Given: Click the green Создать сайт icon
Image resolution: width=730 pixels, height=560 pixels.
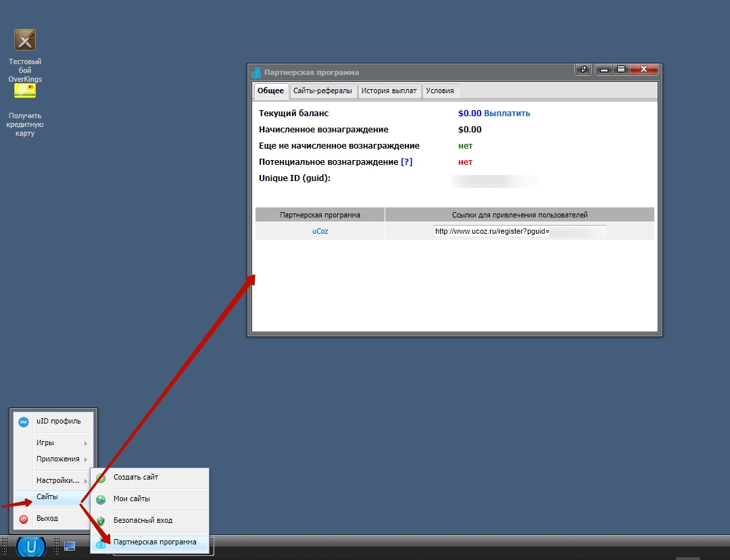Looking at the screenshot, I should point(101,478).
